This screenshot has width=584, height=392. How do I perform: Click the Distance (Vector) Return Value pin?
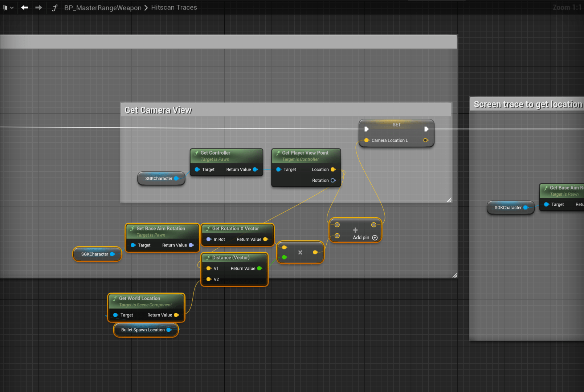260,269
